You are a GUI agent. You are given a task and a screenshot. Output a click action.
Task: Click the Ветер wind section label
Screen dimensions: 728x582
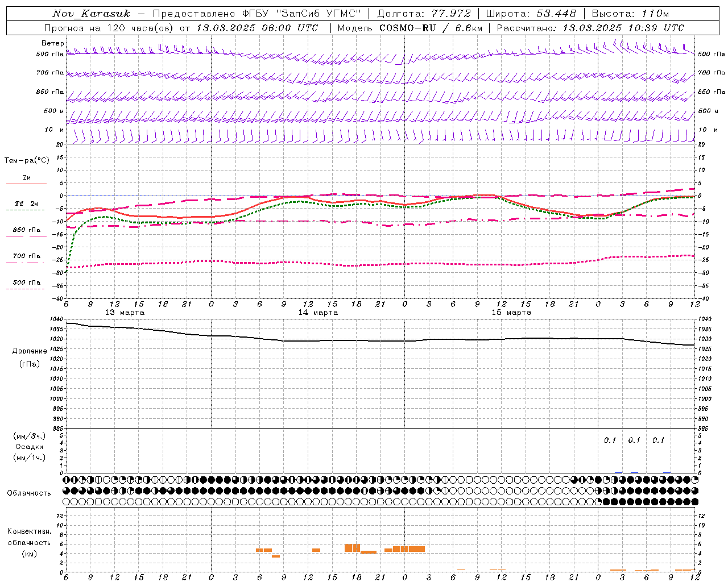click(52, 43)
